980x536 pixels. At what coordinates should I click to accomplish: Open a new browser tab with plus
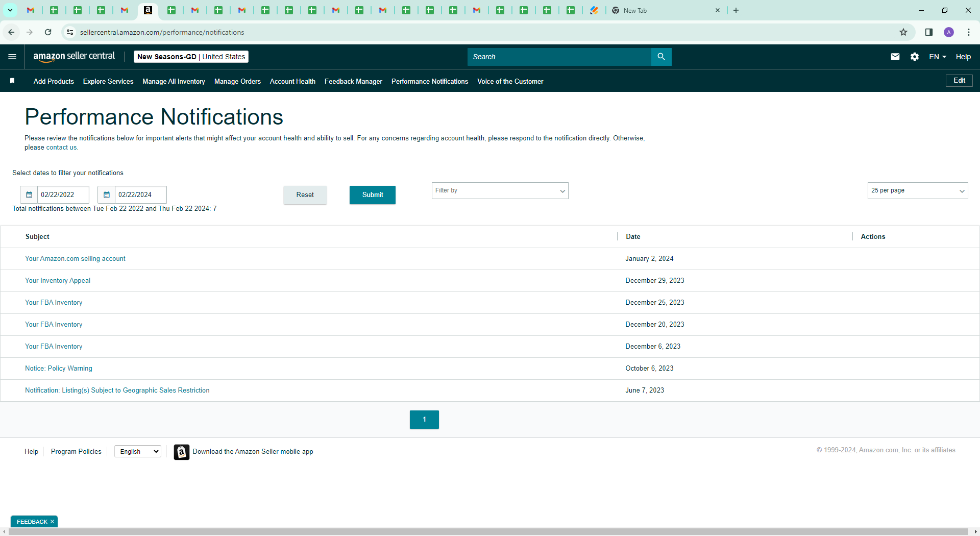(x=736, y=10)
